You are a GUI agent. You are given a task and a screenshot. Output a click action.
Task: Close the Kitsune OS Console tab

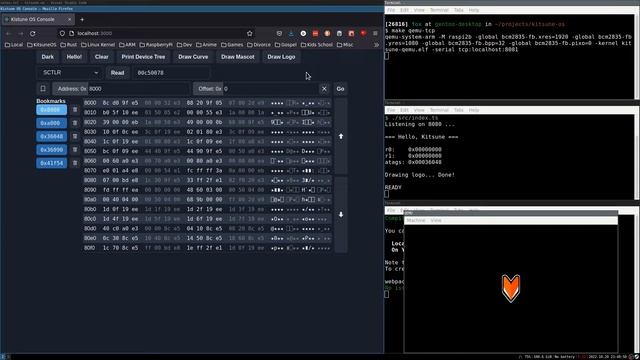point(69,19)
